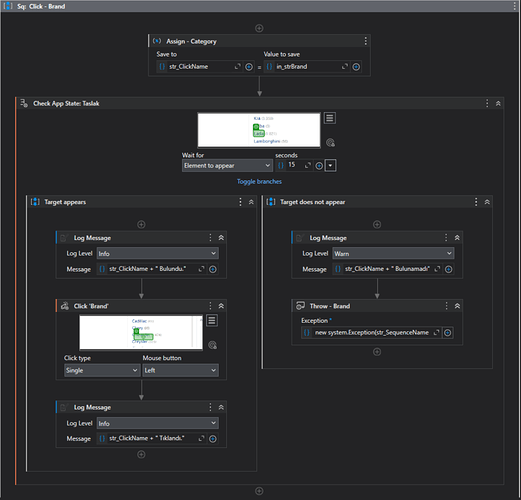Open Target does not appear options menu
The height and width of the screenshot is (500, 521).
pyautogui.click(x=476, y=202)
